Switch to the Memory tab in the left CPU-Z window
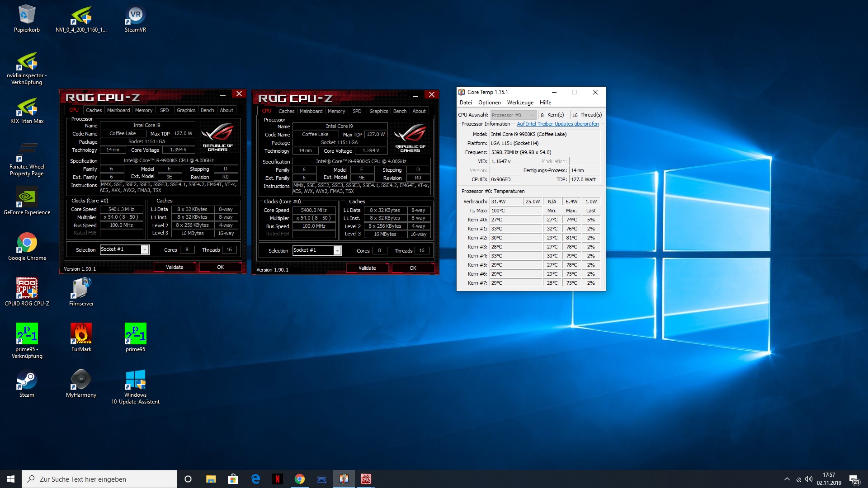 tap(144, 110)
